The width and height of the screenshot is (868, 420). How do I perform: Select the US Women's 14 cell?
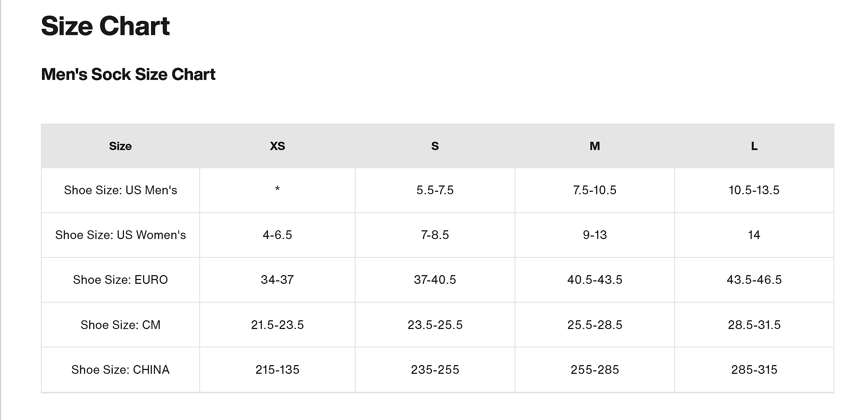tap(754, 235)
